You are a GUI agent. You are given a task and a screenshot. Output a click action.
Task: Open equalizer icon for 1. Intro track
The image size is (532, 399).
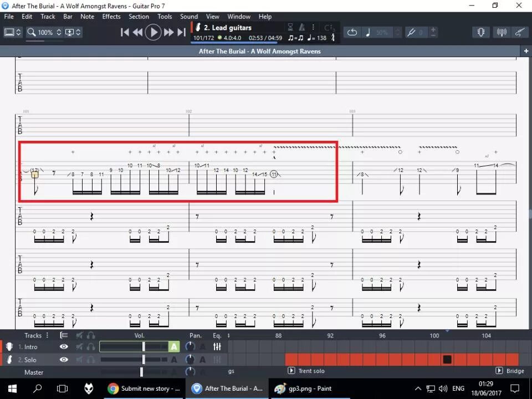click(x=217, y=346)
